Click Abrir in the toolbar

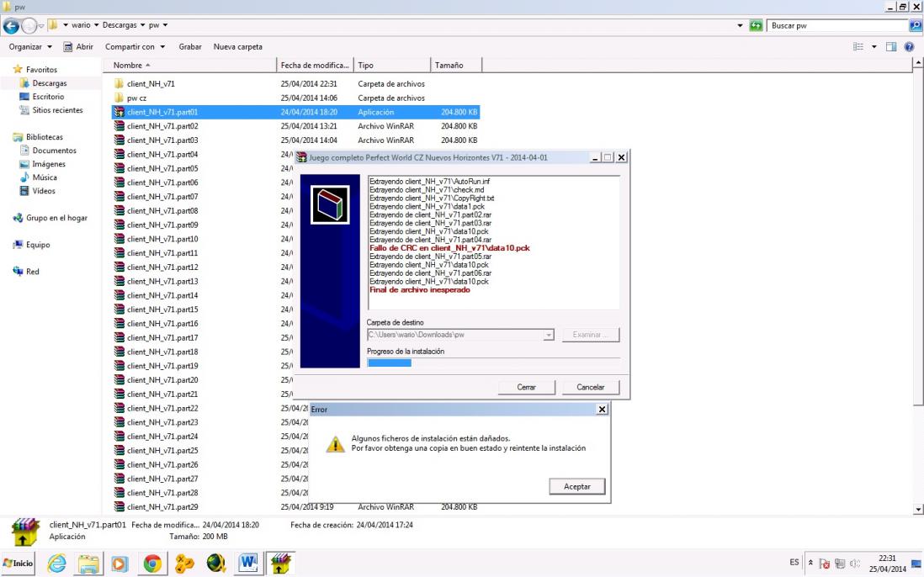click(x=78, y=46)
